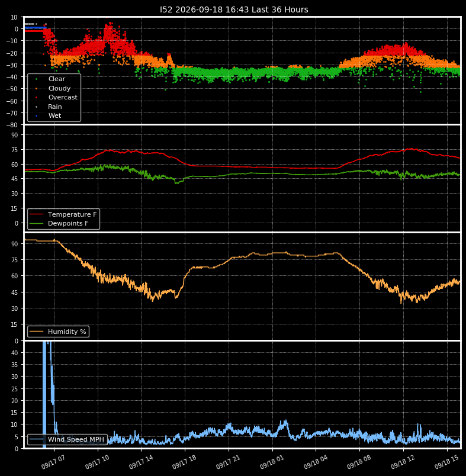Viewport: 466px width, 476px height.
Task: Click the humidity line peak near 09/18 01
Action: click(285, 252)
